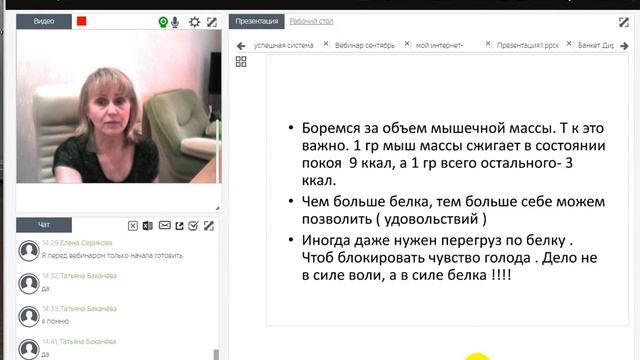Open the Вебинар сентябрь presentation
Viewport: 640px width, 360px height.
365,45
